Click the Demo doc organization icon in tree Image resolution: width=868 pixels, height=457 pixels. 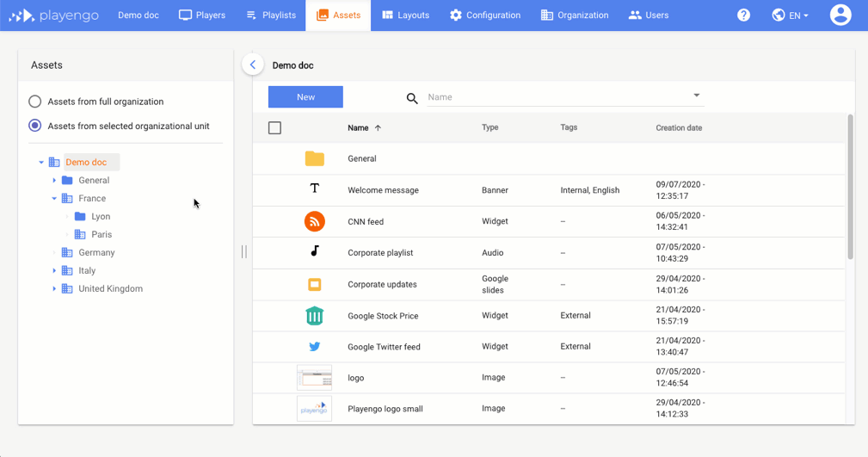click(x=53, y=163)
